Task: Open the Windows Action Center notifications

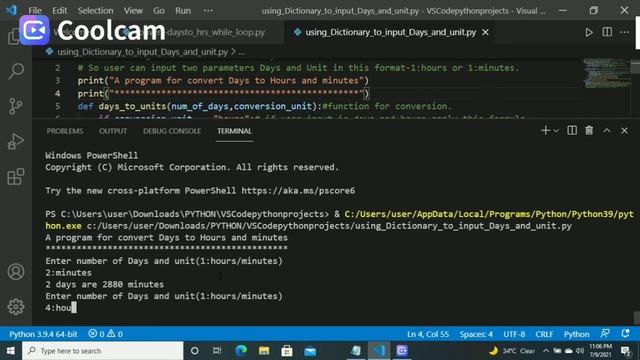Action: coord(626,351)
